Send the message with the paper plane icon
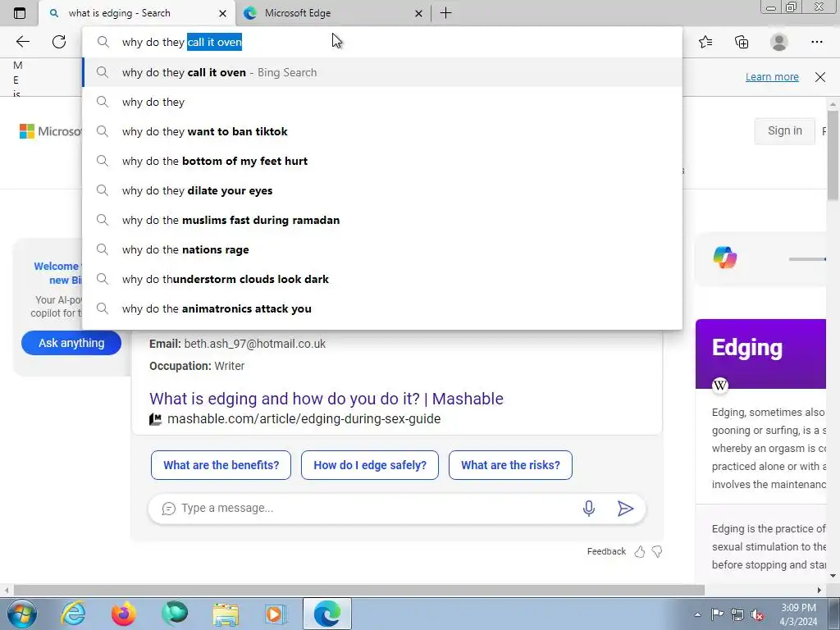Screen dimensions: 840x630 pyautogui.click(x=625, y=508)
